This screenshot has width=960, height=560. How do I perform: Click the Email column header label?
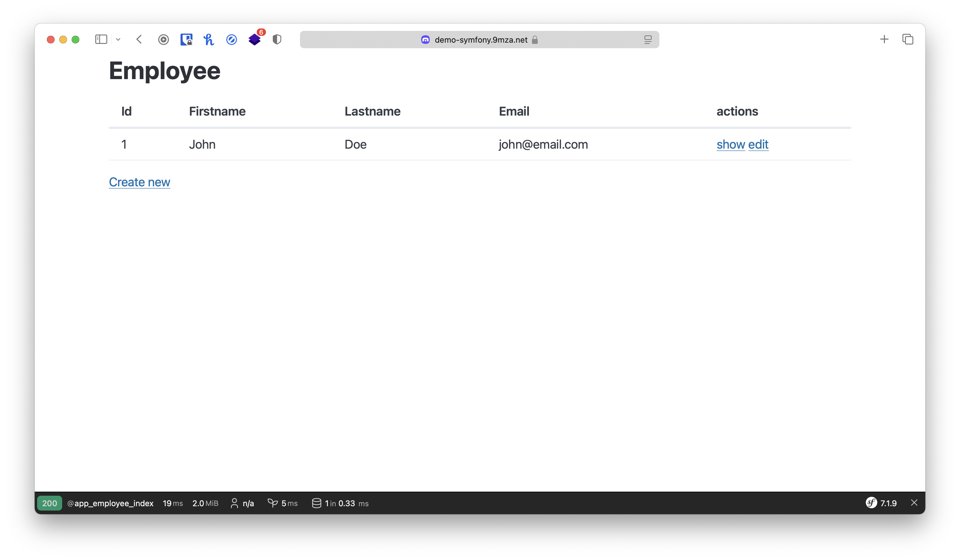(x=514, y=111)
